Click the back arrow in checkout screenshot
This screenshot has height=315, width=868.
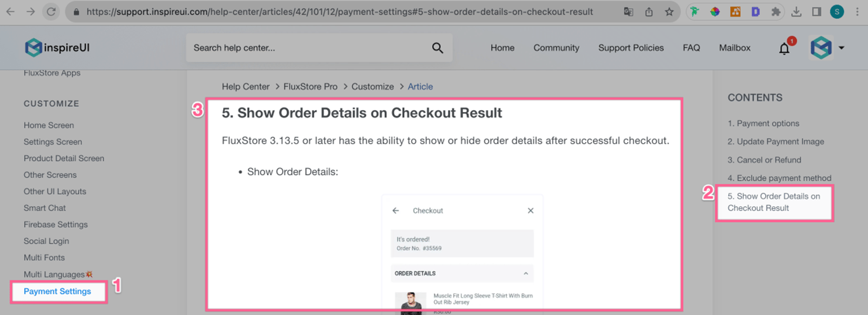(396, 211)
